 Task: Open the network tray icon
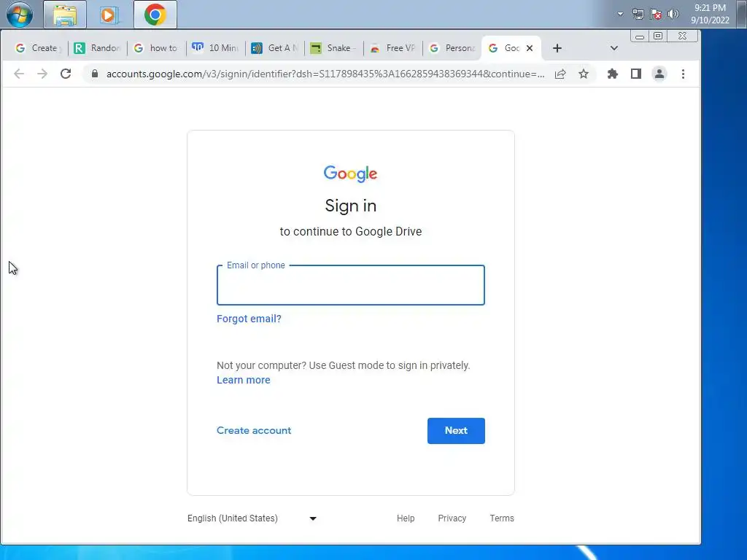[638, 14]
